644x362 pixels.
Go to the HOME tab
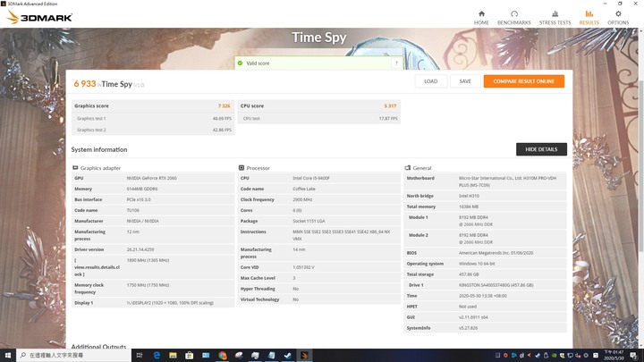pos(481,18)
